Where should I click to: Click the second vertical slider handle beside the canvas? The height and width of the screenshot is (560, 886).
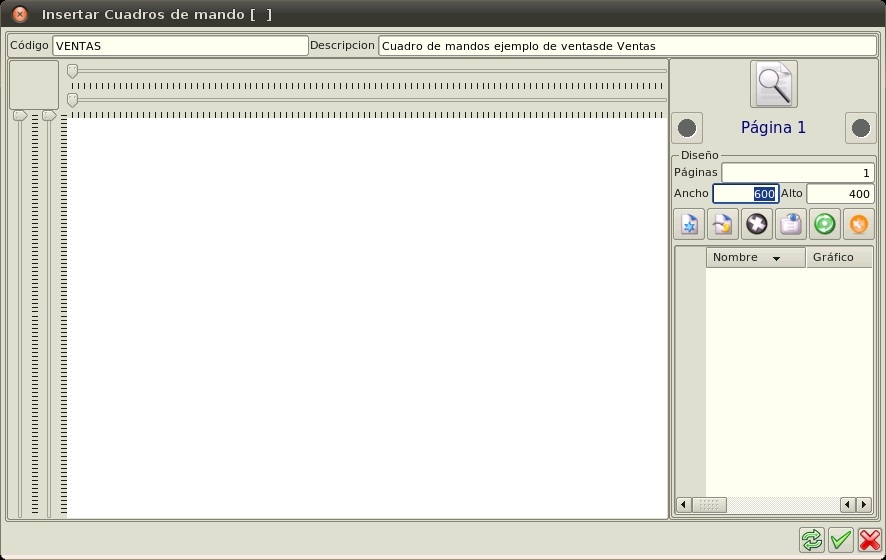[49, 115]
